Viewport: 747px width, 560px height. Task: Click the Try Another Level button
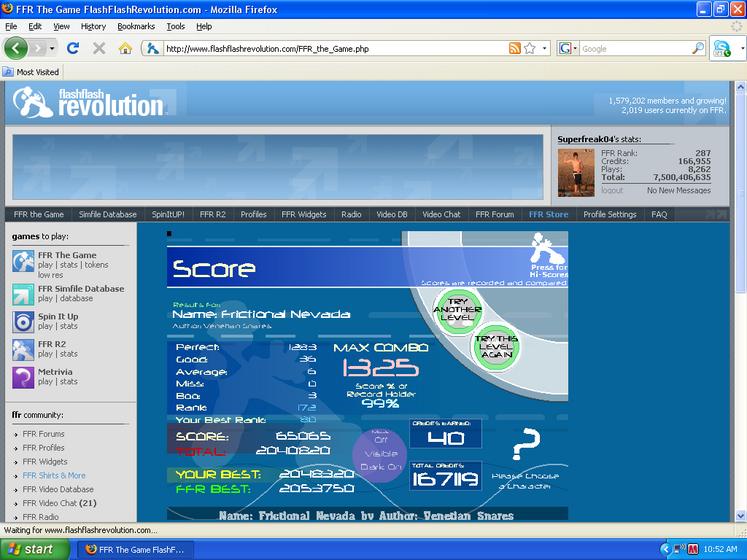tap(457, 310)
